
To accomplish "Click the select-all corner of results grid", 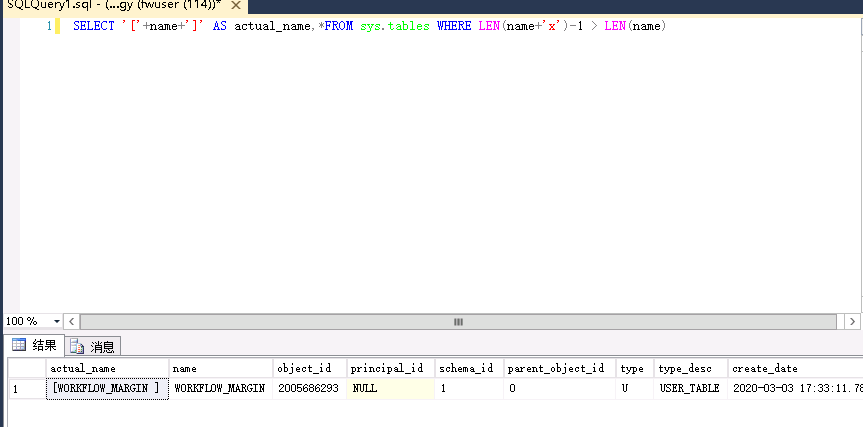I will [x=27, y=369].
